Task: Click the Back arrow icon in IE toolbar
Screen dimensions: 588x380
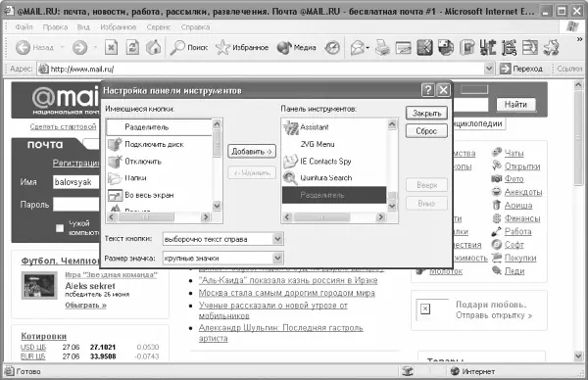Action: tap(24, 48)
